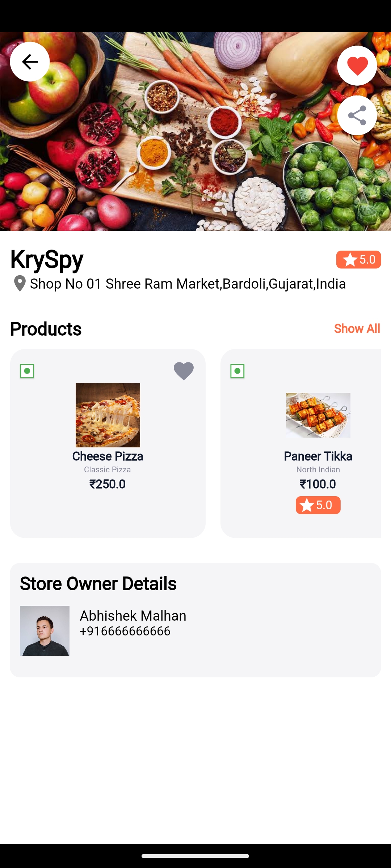
Task: Toggle the grey heart on Cheese Pizza
Action: click(184, 371)
